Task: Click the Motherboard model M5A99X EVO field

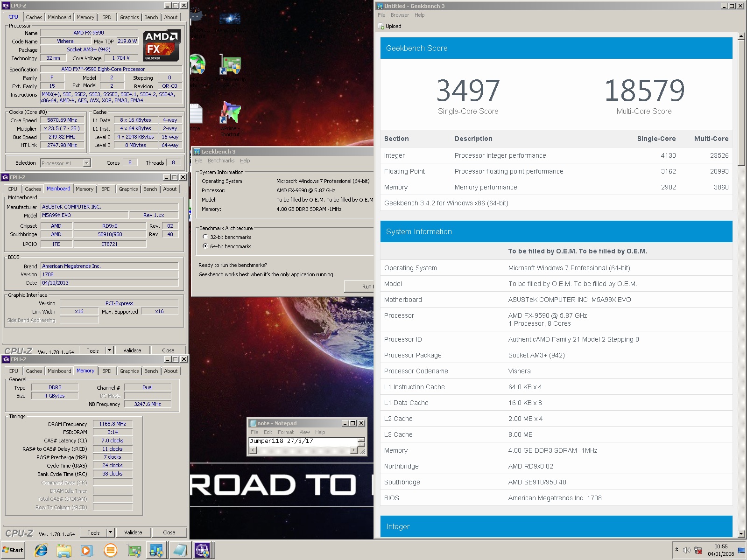Action: [x=85, y=215]
